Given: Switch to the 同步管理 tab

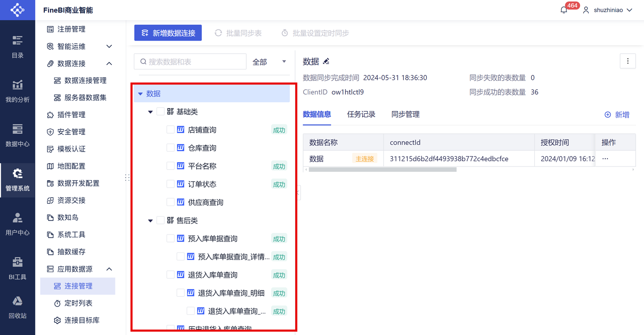Looking at the screenshot, I should [406, 114].
